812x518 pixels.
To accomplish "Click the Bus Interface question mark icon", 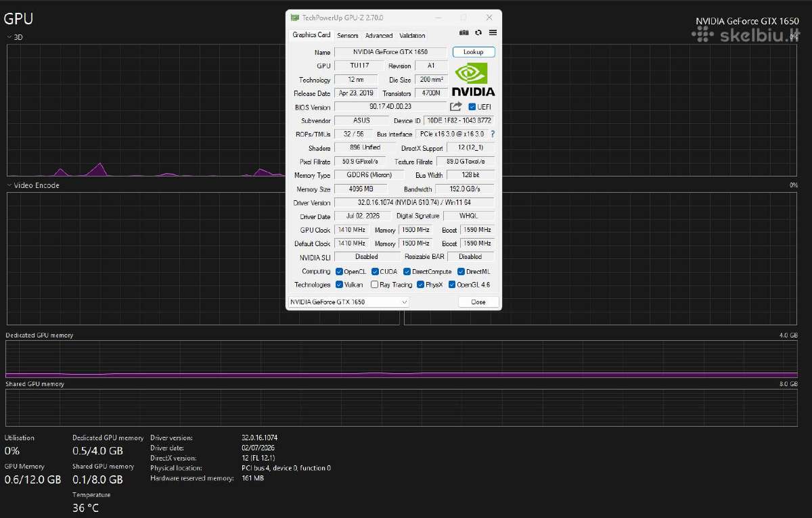I will (493, 134).
